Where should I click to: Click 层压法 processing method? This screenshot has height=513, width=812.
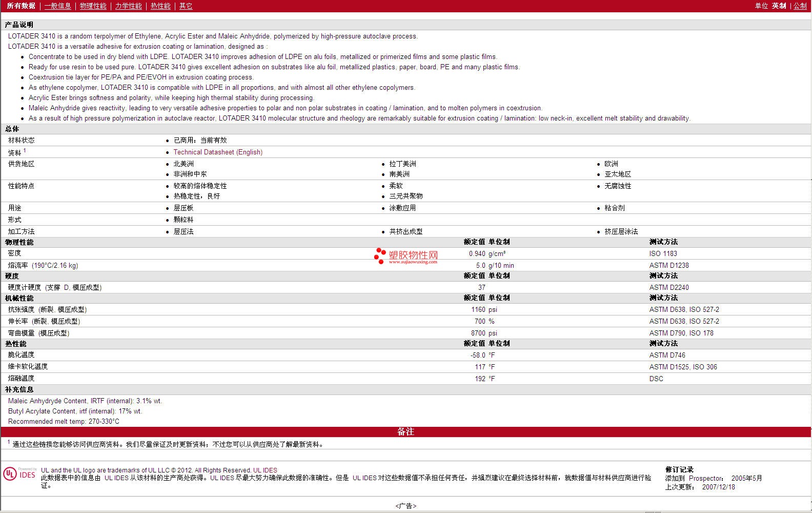pos(184,231)
